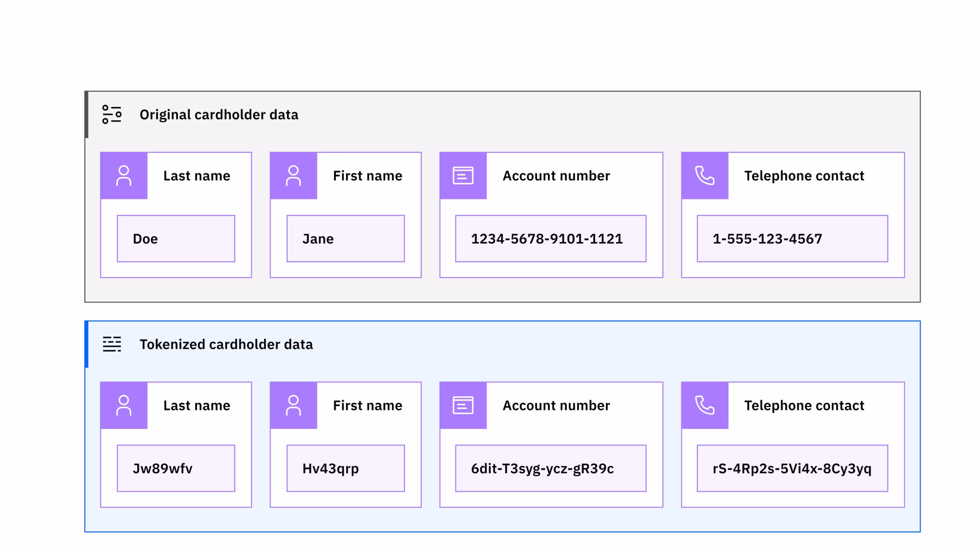The image size is (980, 551).
Task: Click the card icon of original Account number
Action: (463, 176)
